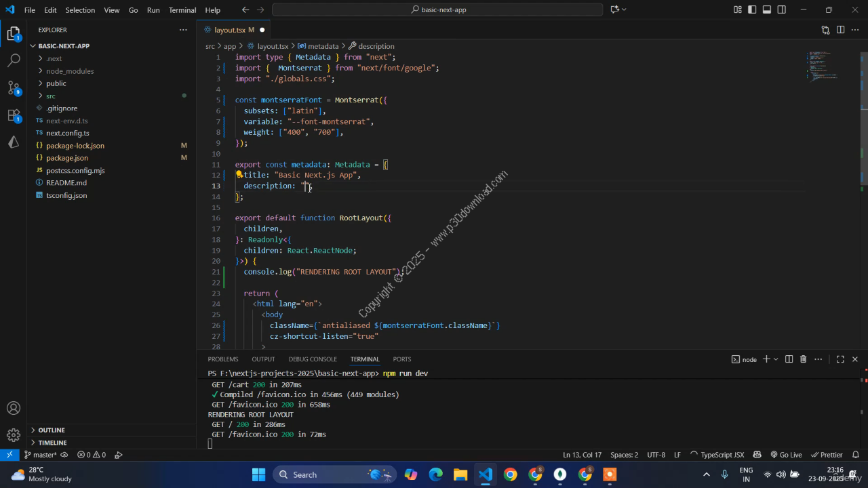The image size is (868, 488).
Task: Kill terminal using the trash icon
Action: pyautogui.click(x=803, y=359)
